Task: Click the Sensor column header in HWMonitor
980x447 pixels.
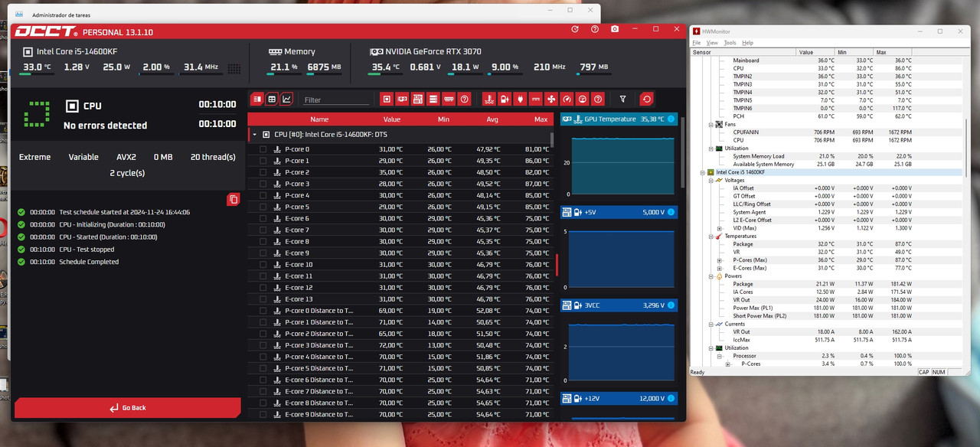Action: [x=743, y=52]
